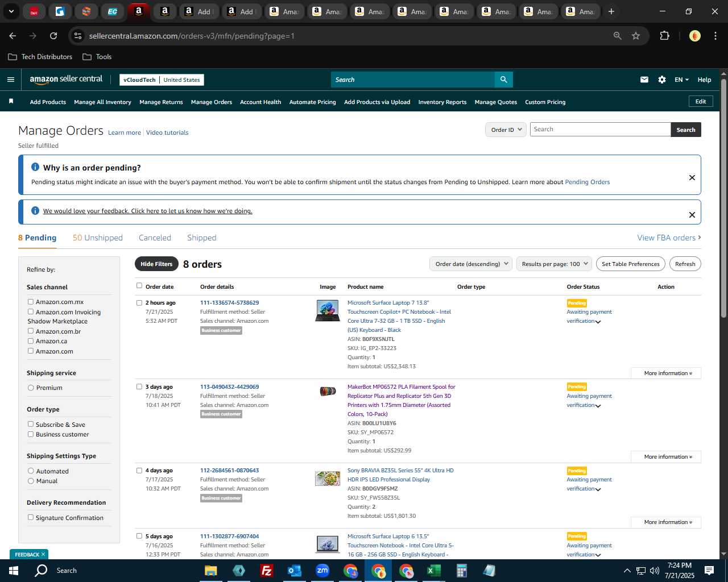Go back with browser back arrow
728x582 pixels.
tap(13, 36)
